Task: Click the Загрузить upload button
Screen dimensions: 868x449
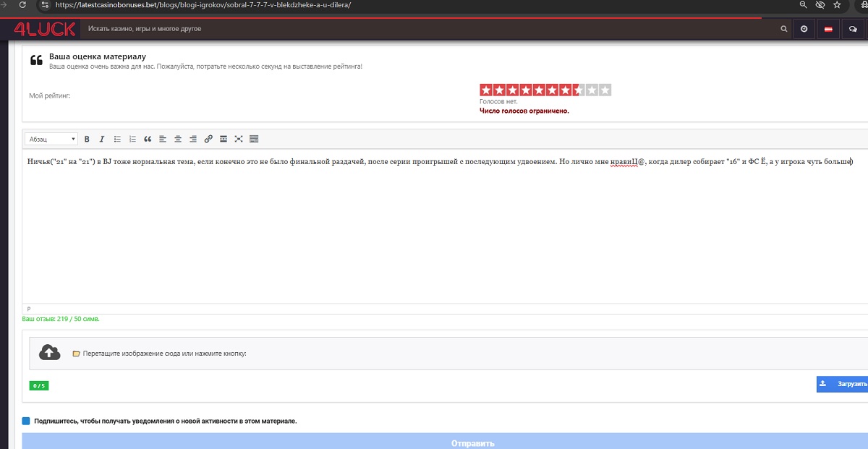Action: pos(843,384)
